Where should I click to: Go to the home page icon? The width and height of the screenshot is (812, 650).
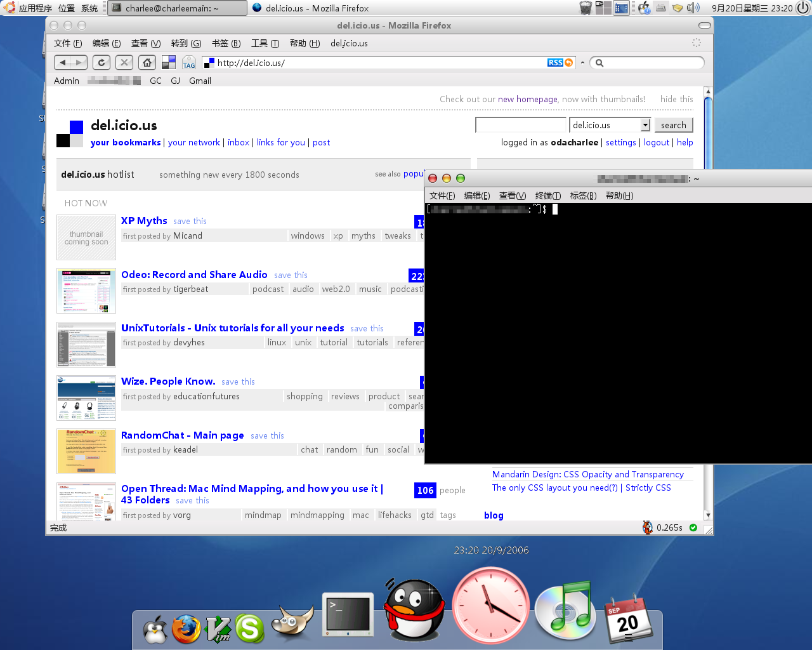147,62
